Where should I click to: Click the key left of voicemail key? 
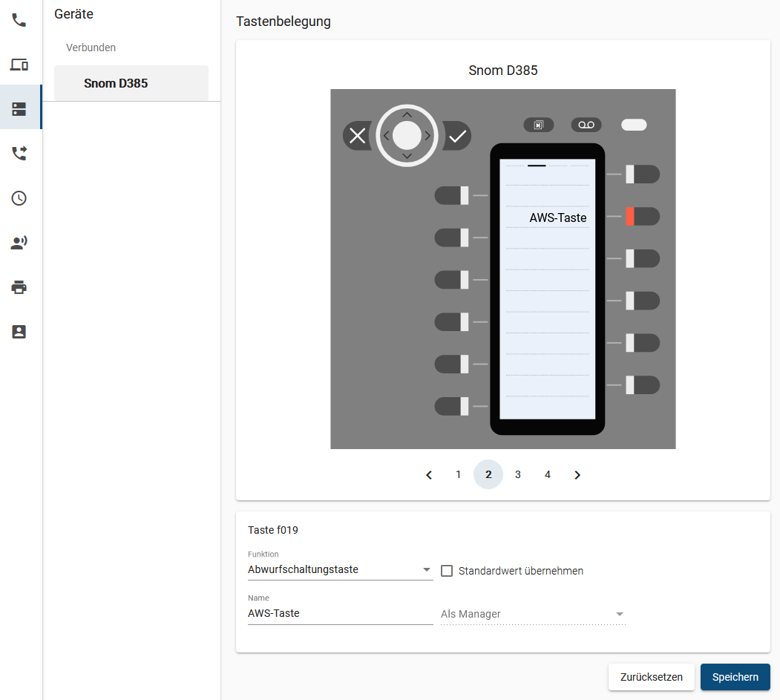point(539,125)
